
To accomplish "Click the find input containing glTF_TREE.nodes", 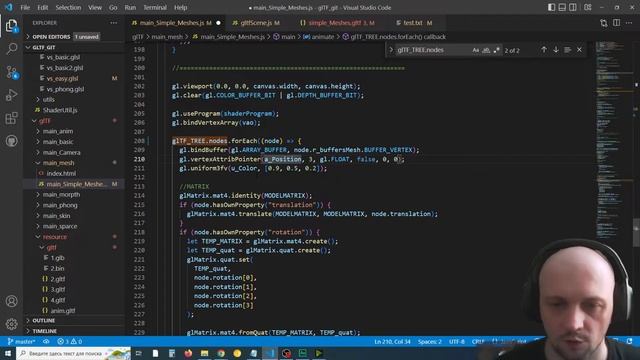I will tap(433, 50).
